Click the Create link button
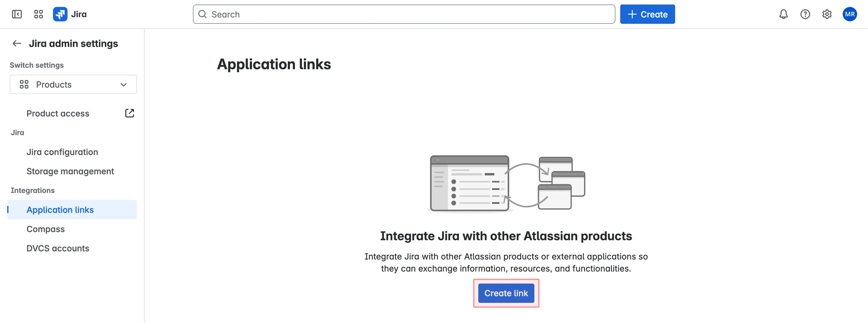Viewport: 868px width, 323px height. pyautogui.click(x=506, y=293)
